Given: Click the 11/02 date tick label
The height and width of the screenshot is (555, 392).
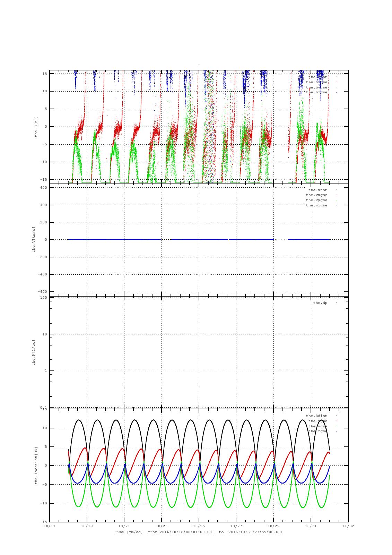Looking at the screenshot, I should click(348, 526).
